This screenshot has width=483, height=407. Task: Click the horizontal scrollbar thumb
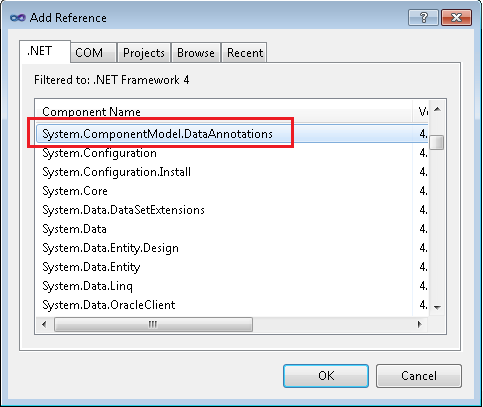[x=153, y=324]
